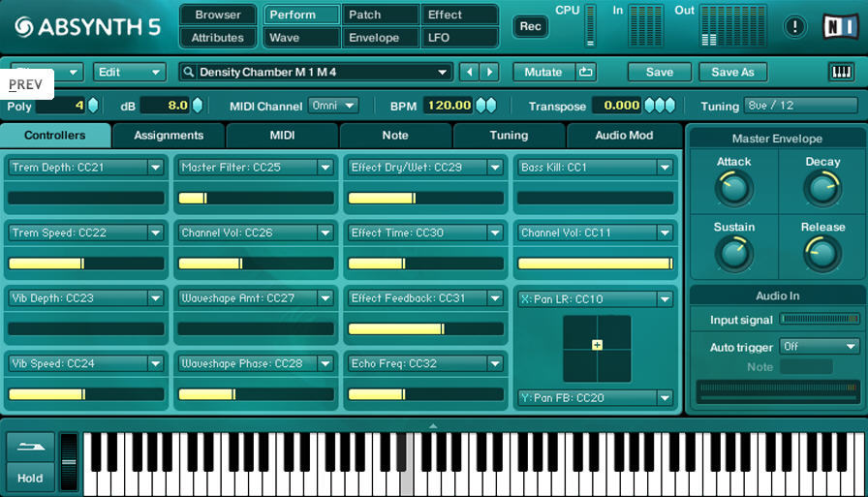Switch to the Assignments tab

(x=169, y=136)
